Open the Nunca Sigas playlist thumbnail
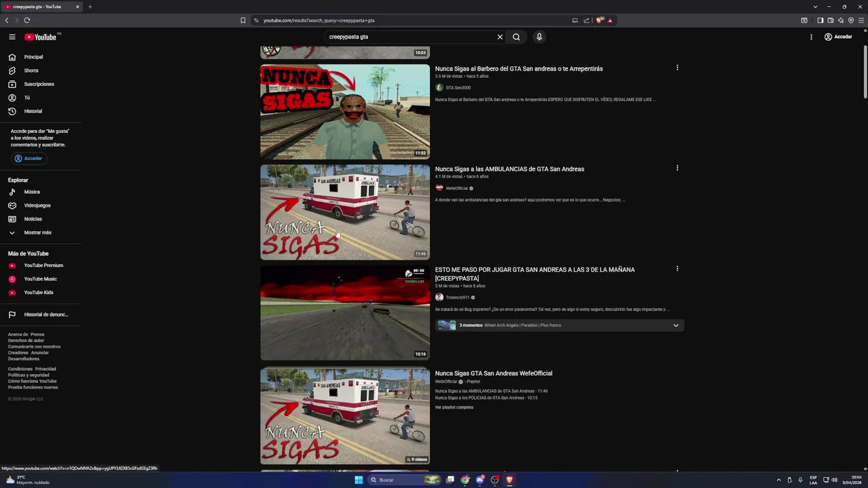The width and height of the screenshot is (868, 488). click(345, 416)
